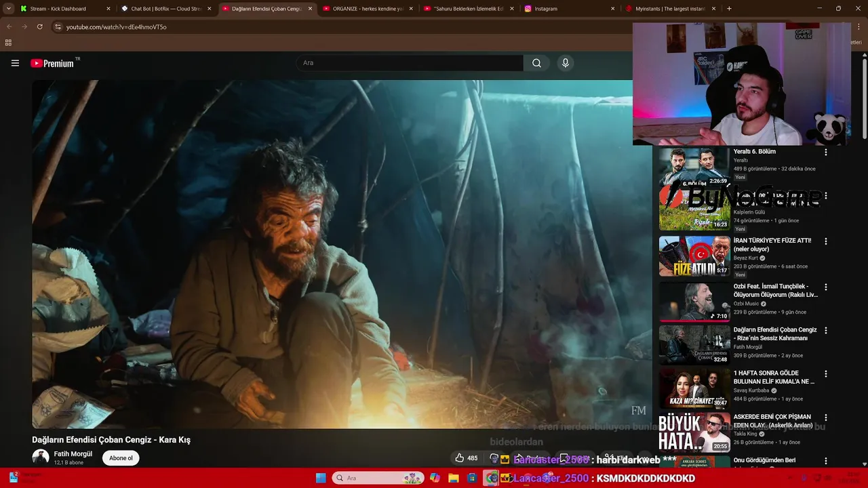This screenshot has height=488, width=868.
Task: Click video title Dağların Efendisi Çoban Cengiz - Kara Kış
Action: tap(111, 440)
